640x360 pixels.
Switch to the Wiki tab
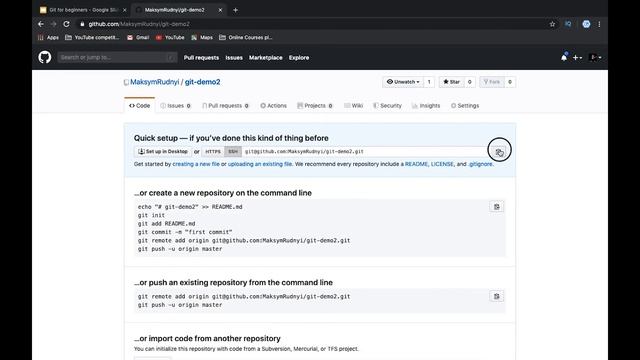coord(353,106)
